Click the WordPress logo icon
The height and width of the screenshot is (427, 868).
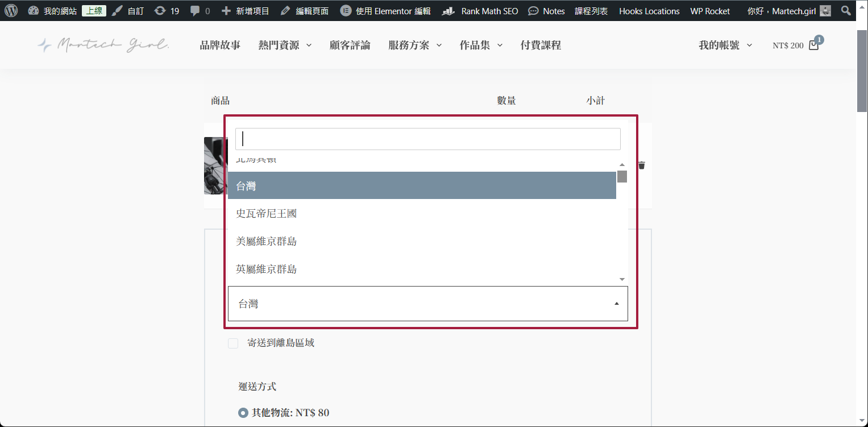11,11
